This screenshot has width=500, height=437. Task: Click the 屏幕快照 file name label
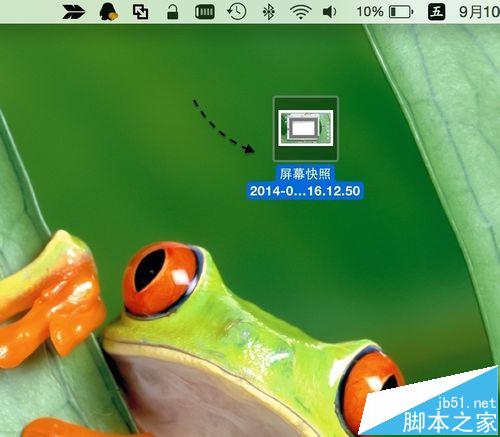305,174
